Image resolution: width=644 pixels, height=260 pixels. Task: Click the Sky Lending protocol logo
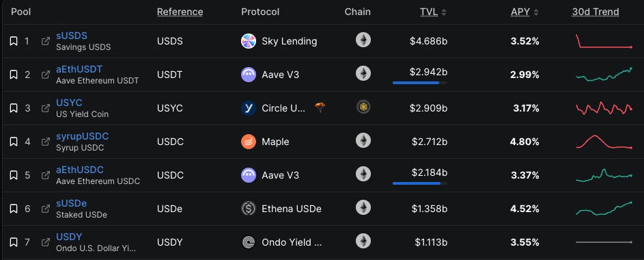pos(249,41)
